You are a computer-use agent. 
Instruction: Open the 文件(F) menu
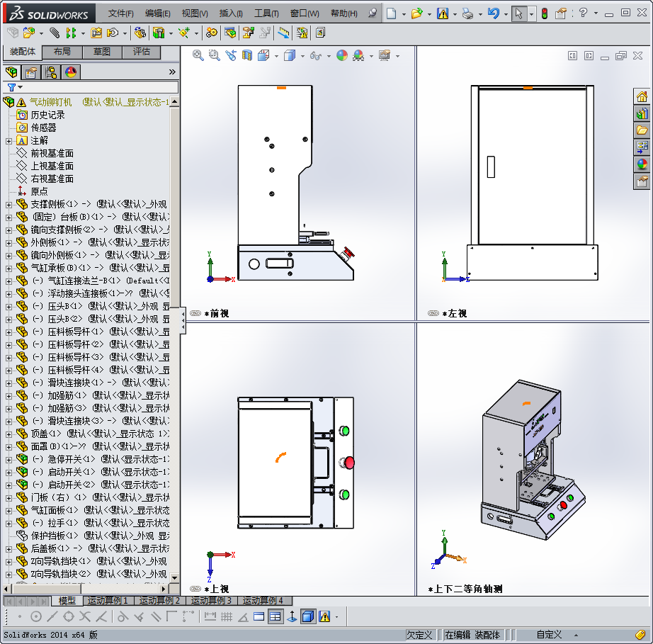tap(121, 13)
